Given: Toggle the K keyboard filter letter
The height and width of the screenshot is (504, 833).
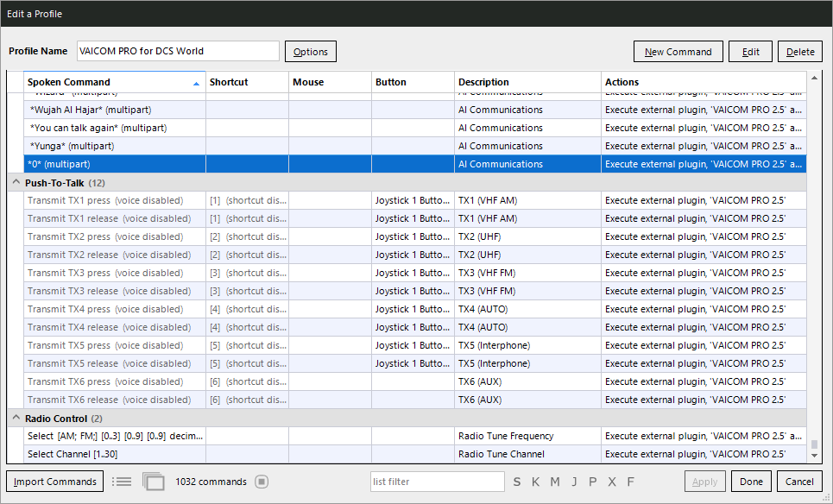Looking at the screenshot, I should (535, 482).
